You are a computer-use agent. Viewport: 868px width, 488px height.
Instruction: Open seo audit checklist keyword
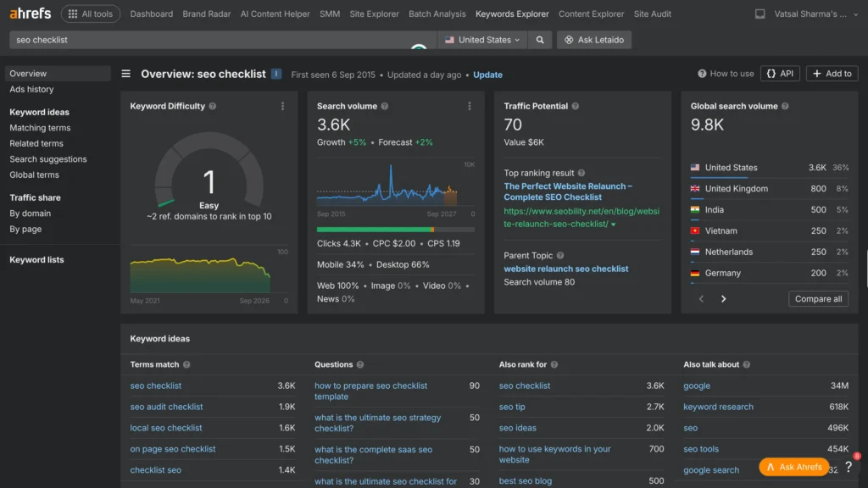pyautogui.click(x=167, y=407)
